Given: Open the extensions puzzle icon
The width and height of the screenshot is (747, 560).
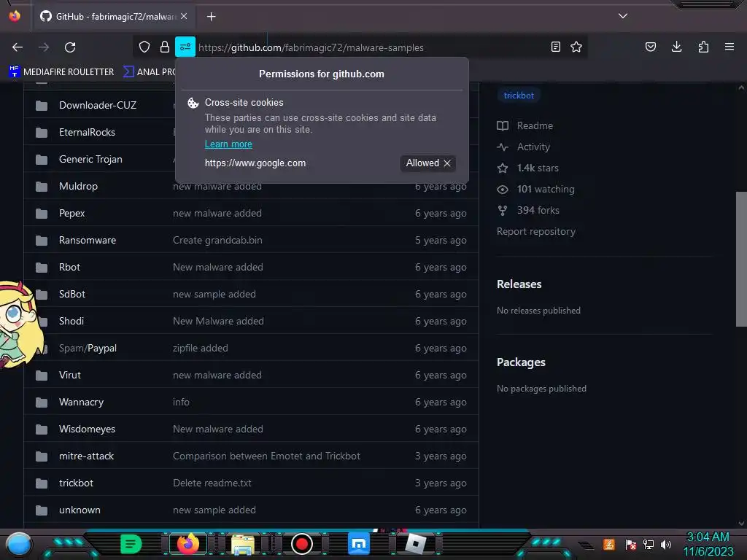Looking at the screenshot, I should [703, 47].
